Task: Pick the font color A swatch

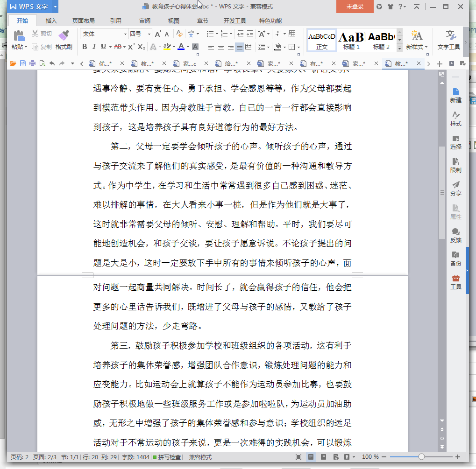Action: (x=181, y=47)
